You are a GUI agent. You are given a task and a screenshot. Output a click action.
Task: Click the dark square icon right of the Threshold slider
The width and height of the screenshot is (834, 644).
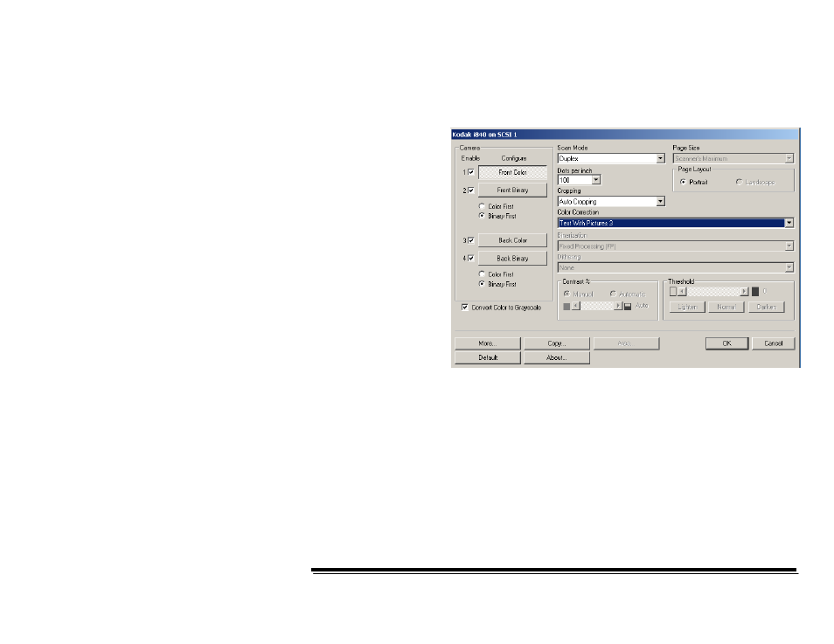coord(755,292)
